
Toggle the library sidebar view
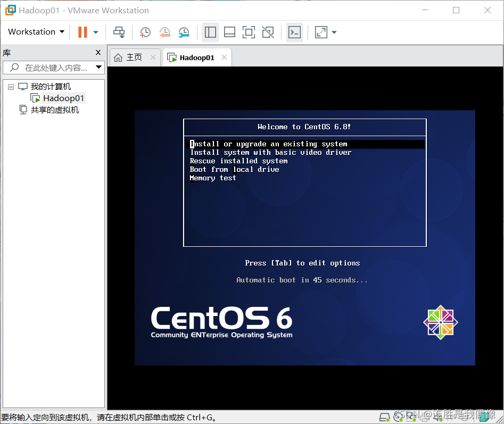coord(210,32)
